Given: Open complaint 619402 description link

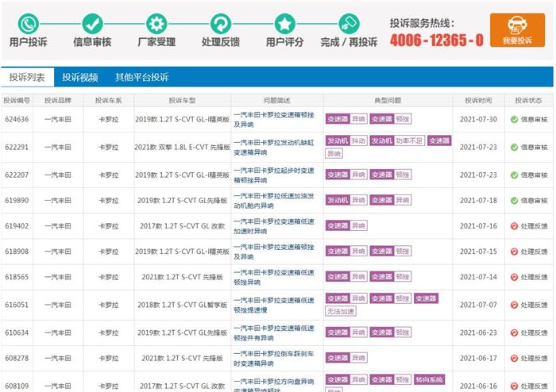Looking at the screenshot, I should (274, 226).
